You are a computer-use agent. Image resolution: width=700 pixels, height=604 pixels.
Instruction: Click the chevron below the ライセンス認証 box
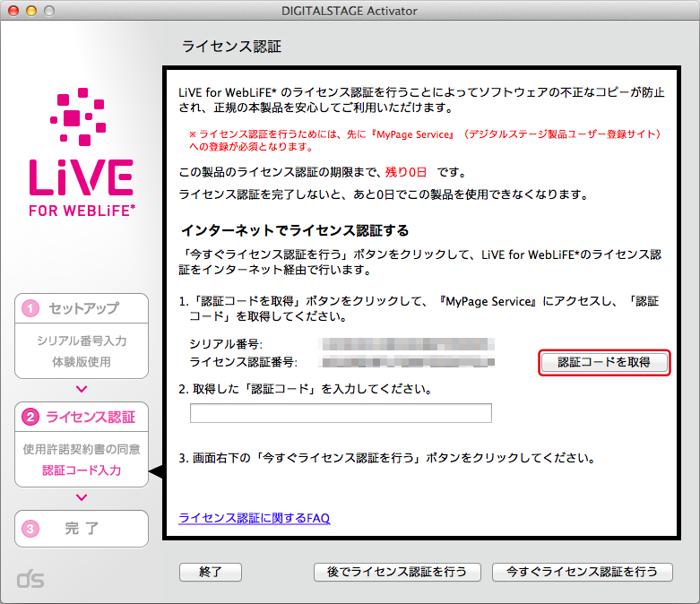click(82, 496)
